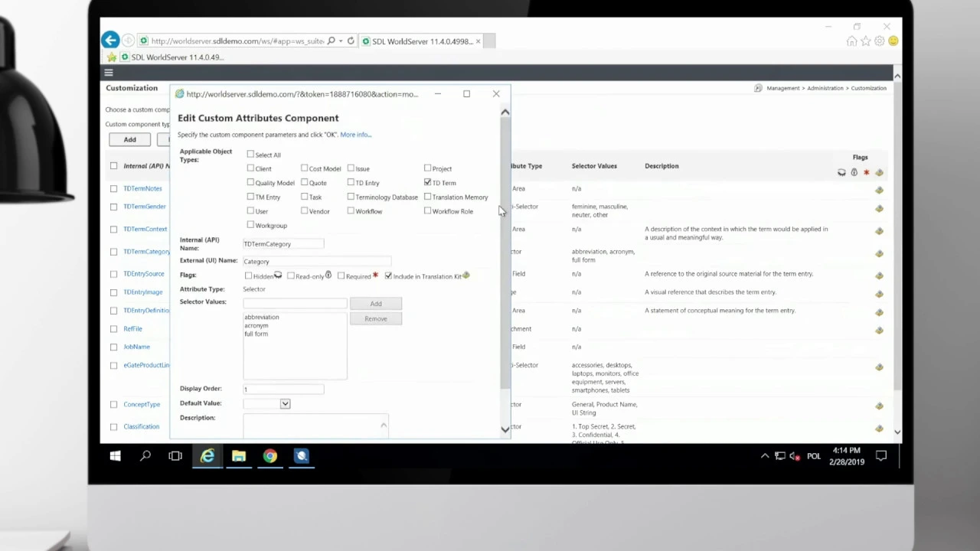Open the browser Home icon
The image size is (980, 551).
coord(851,41)
